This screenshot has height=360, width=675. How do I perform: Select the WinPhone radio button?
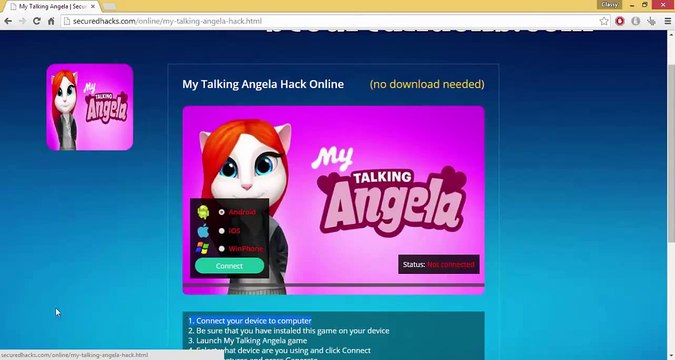(x=221, y=248)
